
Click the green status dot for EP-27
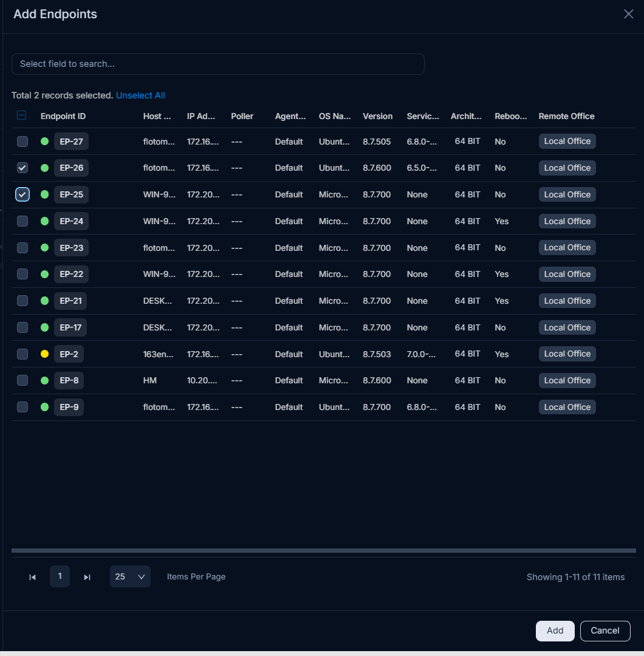(45, 142)
